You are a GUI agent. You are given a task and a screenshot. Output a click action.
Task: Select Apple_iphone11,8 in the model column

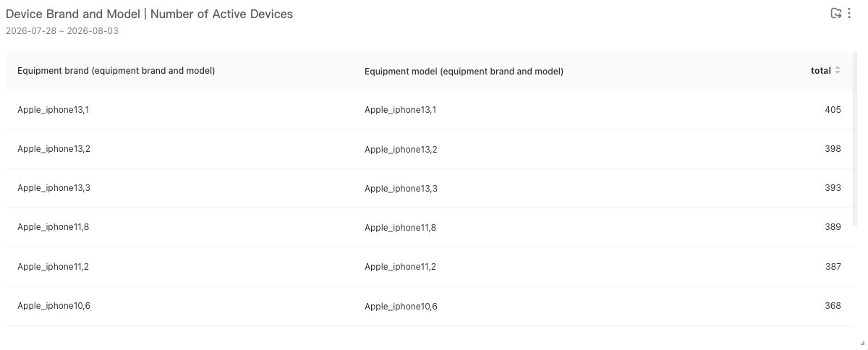point(401,228)
